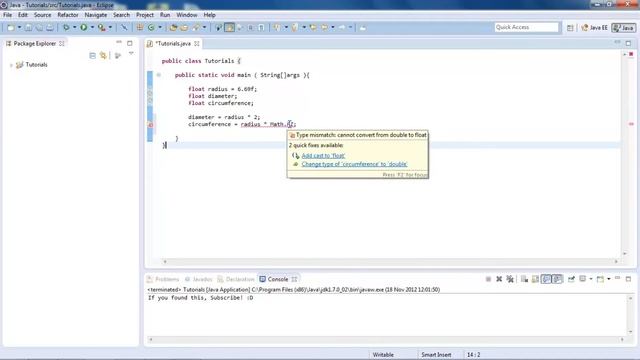
Task: Switch to the Java perspective
Action: pos(624,28)
